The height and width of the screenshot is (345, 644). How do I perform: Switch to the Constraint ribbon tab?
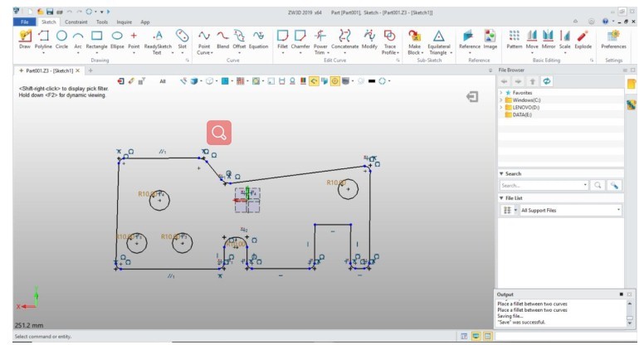pyautogui.click(x=76, y=22)
